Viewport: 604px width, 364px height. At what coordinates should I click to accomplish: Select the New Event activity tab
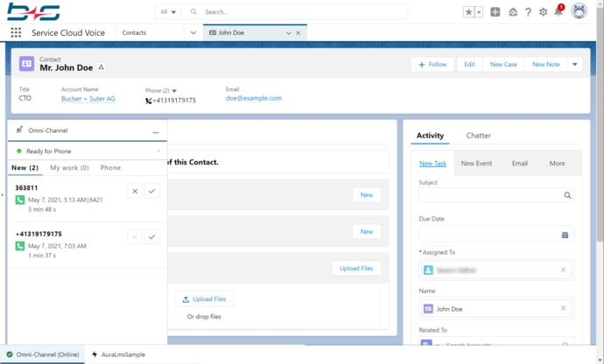(476, 164)
